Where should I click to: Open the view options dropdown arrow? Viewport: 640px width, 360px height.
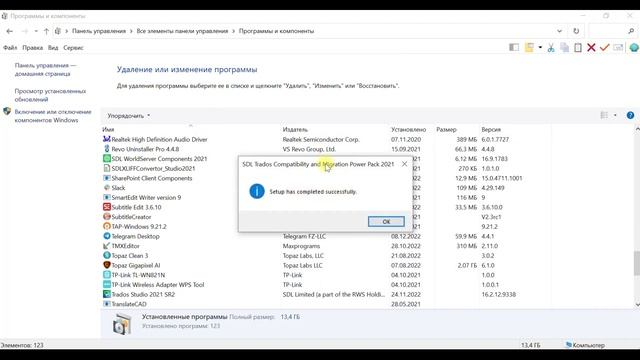(x=615, y=116)
